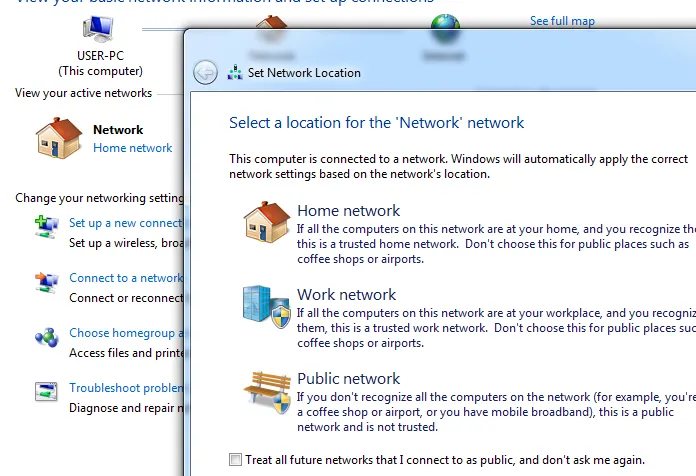The height and width of the screenshot is (476, 696).
Task: Click the 'USER-PC' computer label
Action: pyautogui.click(x=100, y=56)
